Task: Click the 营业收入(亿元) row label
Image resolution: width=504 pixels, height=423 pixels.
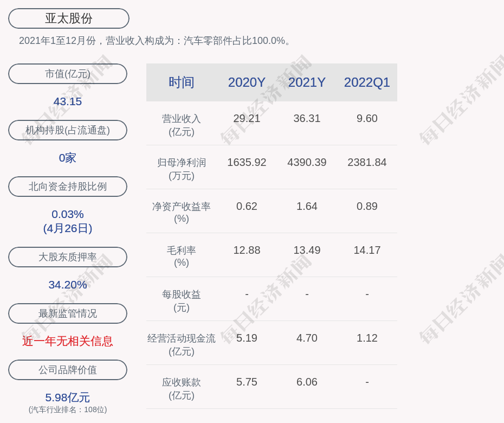Action: click(x=182, y=125)
